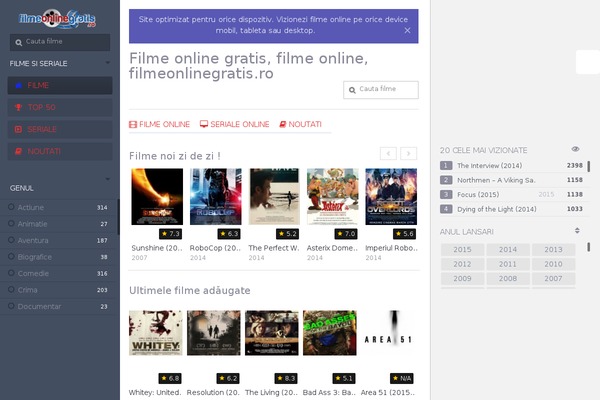Switch to the NOUTATI tab
Image resolution: width=600 pixels, height=400 pixels.
[300, 124]
